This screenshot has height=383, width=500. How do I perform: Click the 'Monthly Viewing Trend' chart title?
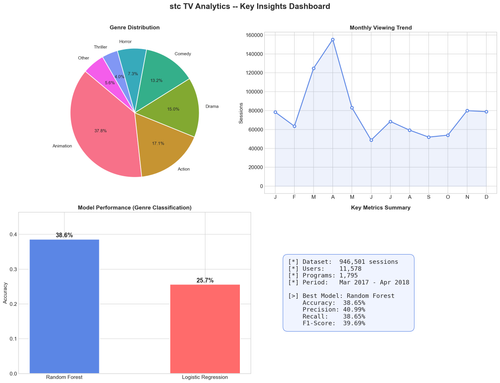[x=381, y=28]
